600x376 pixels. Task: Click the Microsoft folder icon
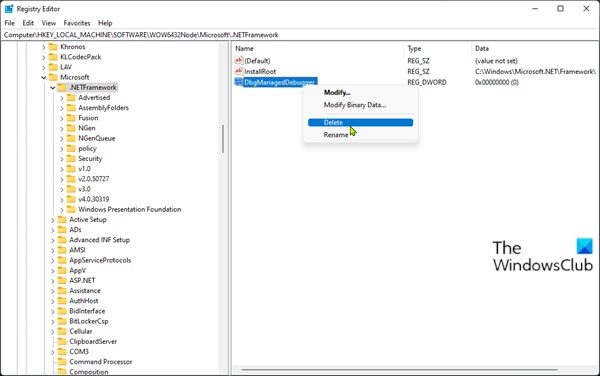pos(53,77)
